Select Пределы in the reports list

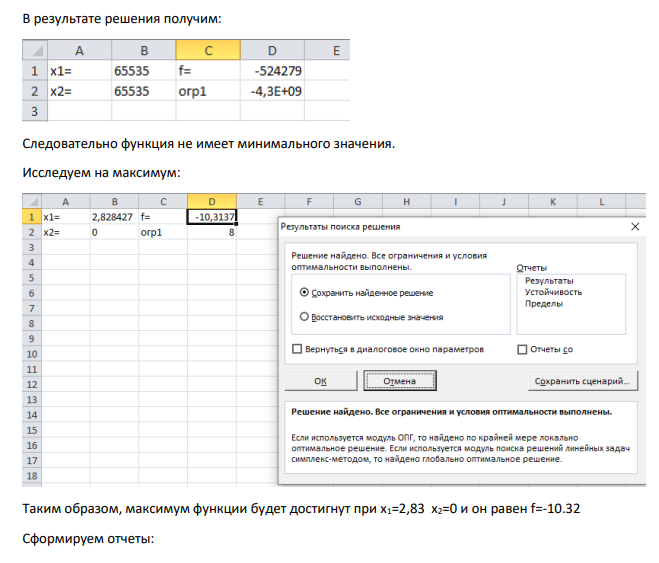tap(543, 303)
